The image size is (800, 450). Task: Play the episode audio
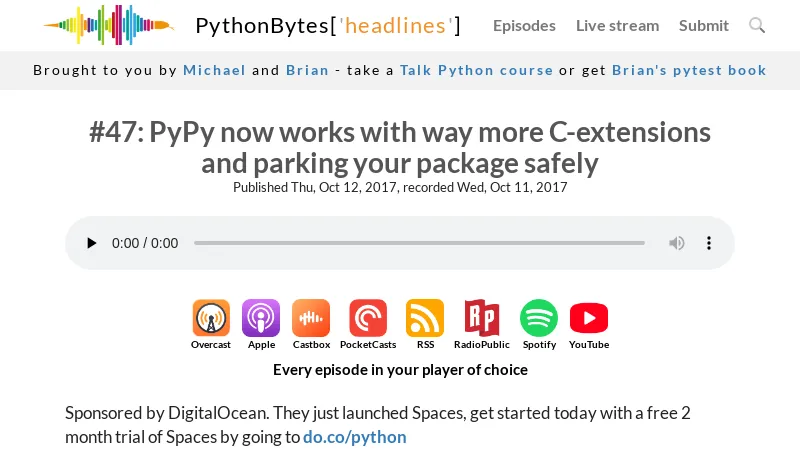tap(92, 243)
